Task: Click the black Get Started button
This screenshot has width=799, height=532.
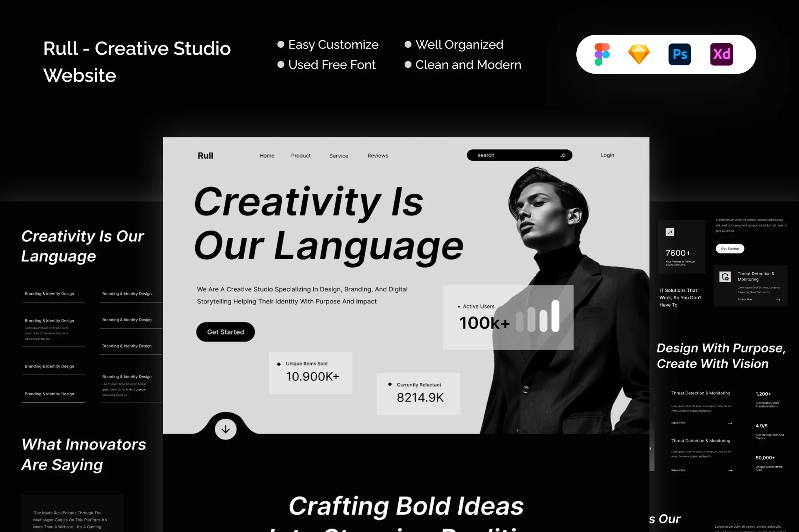Action: pyautogui.click(x=225, y=332)
